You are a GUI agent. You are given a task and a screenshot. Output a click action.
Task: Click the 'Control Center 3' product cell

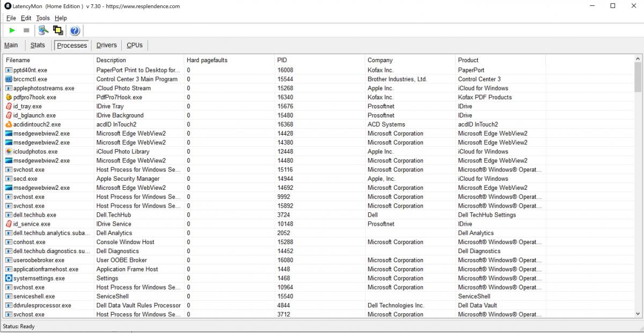point(479,79)
